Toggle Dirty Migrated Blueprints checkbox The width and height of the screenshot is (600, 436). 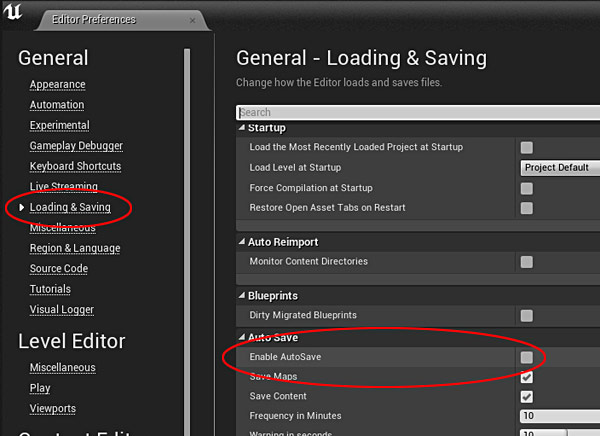tap(527, 316)
